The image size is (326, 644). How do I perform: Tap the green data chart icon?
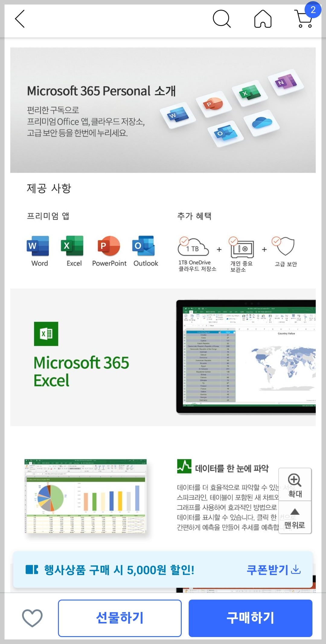(184, 466)
